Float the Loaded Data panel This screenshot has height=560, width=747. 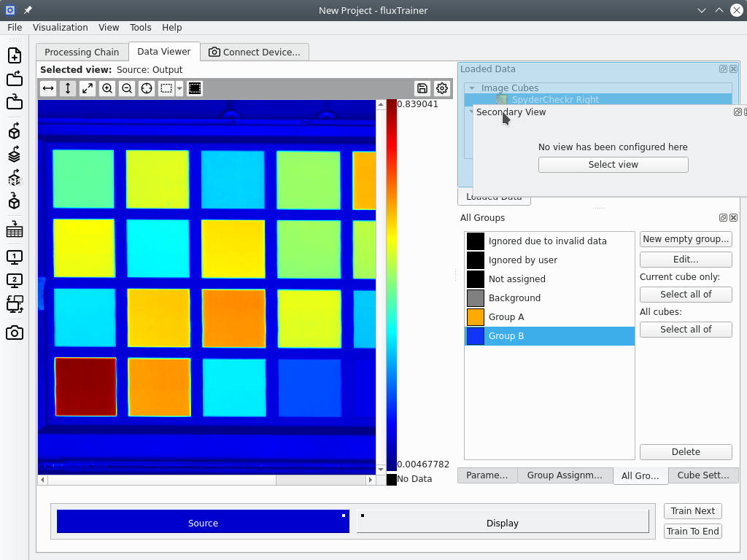[723, 69]
